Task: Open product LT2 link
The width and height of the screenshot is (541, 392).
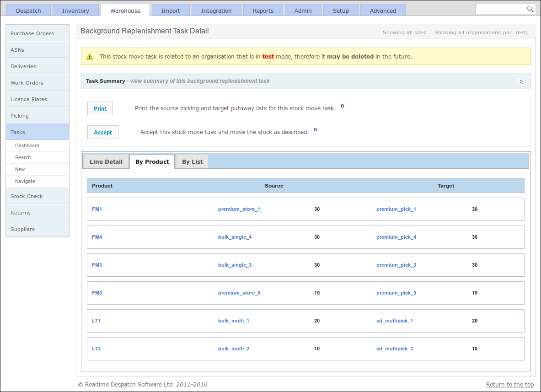Action: [96, 349]
